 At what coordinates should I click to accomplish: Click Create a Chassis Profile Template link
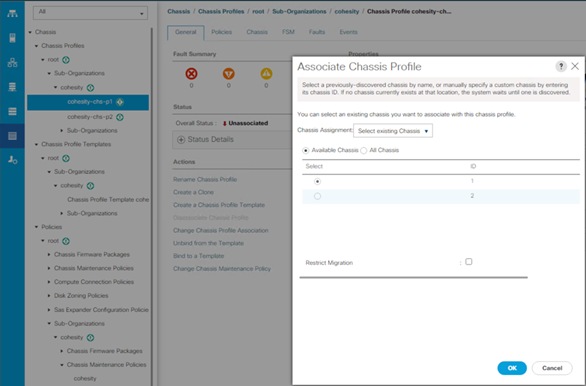tap(219, 205)
